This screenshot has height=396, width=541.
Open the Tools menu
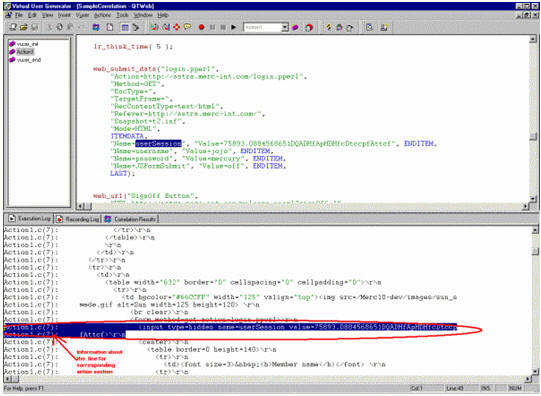click(x=122, y=15)
